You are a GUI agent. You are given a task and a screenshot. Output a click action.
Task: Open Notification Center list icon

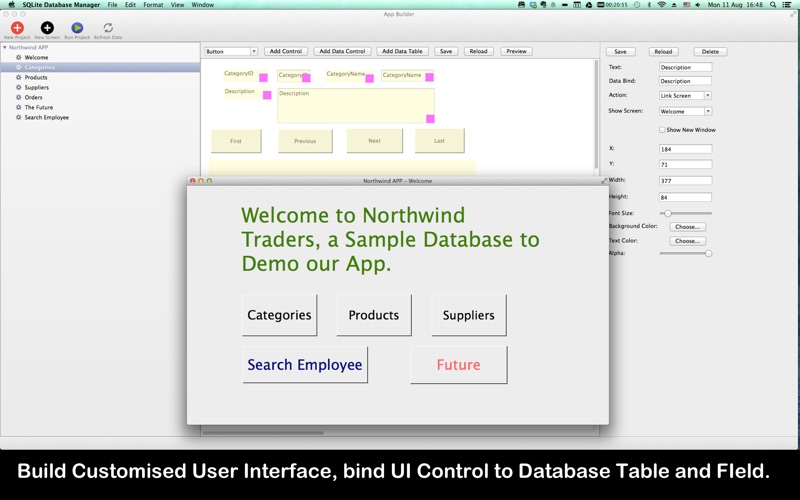point(787,5)
